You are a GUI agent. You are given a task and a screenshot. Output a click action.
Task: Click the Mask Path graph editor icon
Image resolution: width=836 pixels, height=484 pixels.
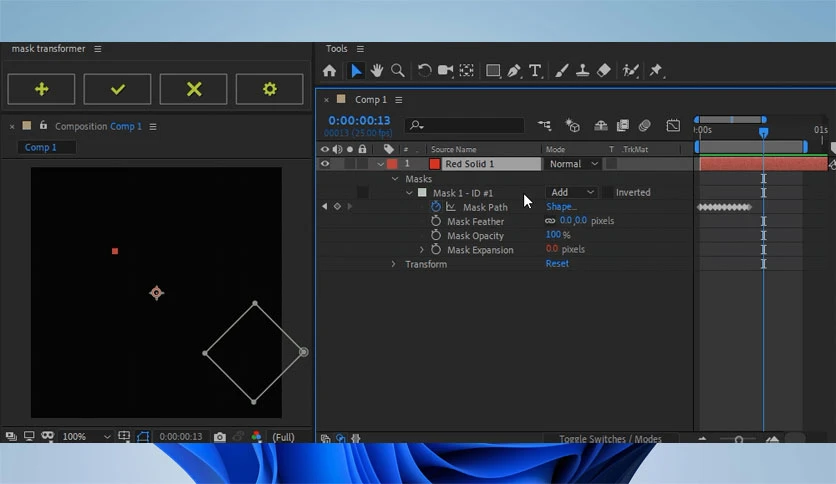click(x=451, y=207)
